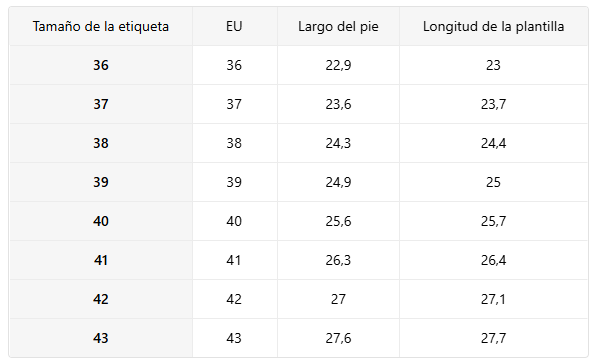This screenshot has height=361, width=596.
Task: Select the bold size label 37
Action: click(x=101, y=104)
